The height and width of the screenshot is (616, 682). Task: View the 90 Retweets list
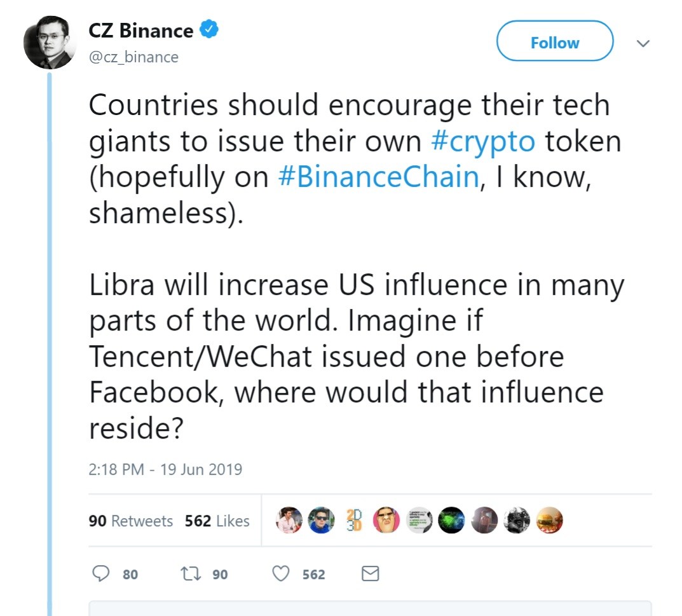pyautogui.click(x=131, y=521)
